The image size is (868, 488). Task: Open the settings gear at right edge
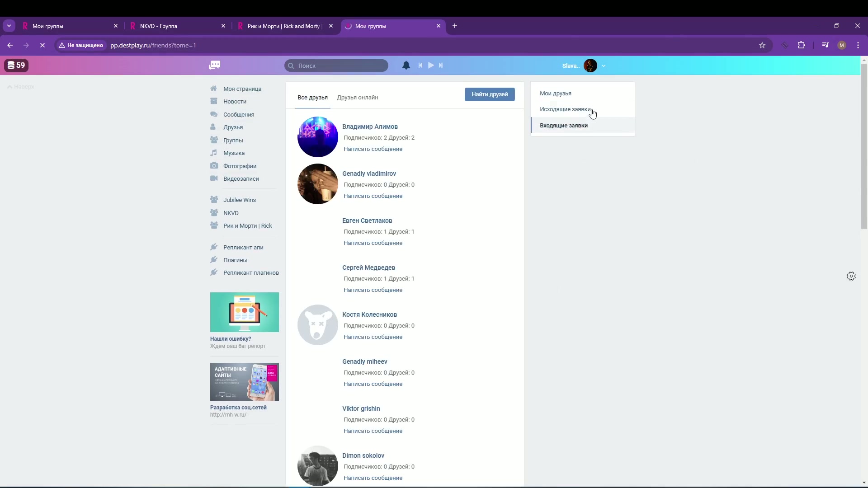point(851,276)
